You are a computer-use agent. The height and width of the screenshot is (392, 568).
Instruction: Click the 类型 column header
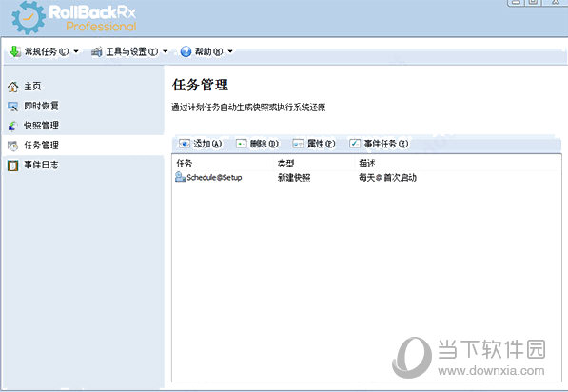click(x=285, y=164)
